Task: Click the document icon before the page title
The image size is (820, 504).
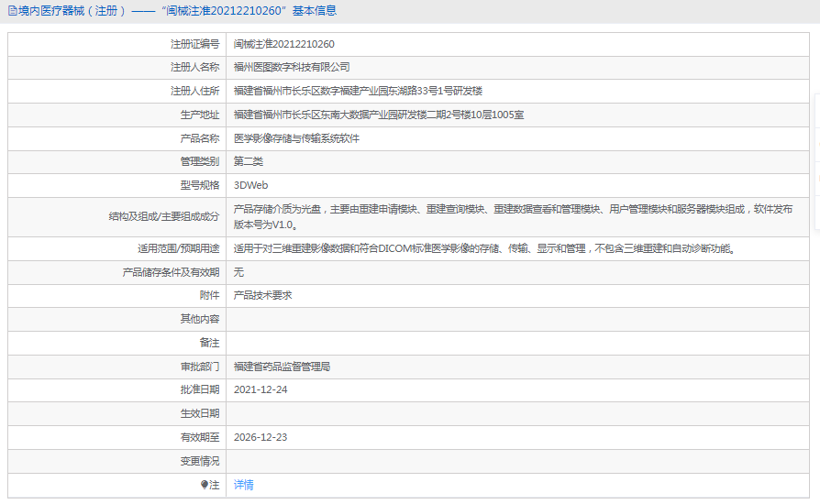Action: [12, 11]
